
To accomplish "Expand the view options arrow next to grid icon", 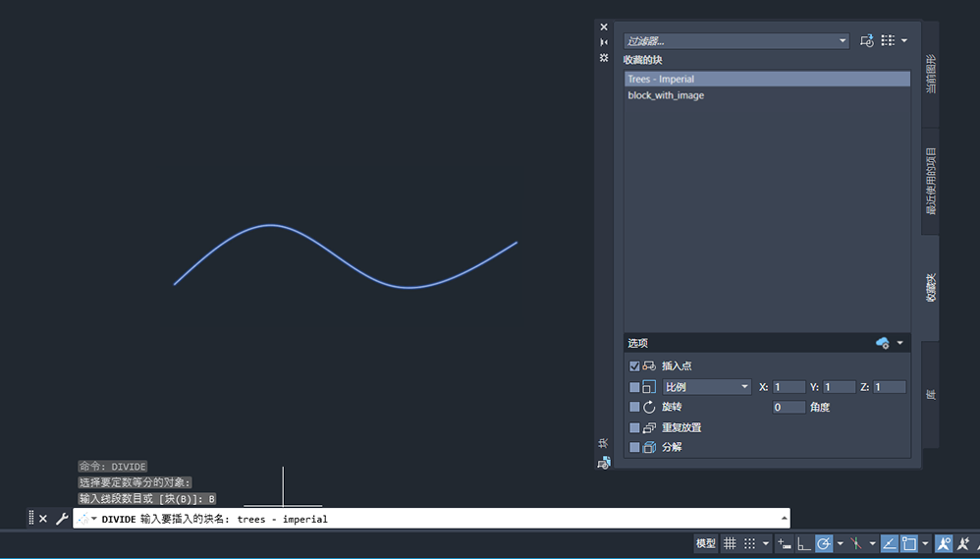I will point(903,40).
